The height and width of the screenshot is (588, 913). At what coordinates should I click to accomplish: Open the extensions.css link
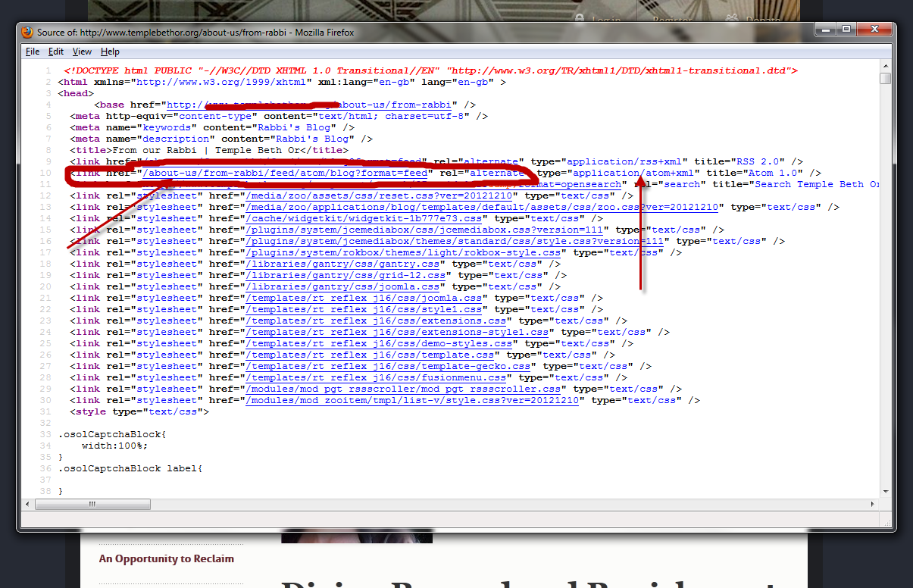(x=377, y=321)
